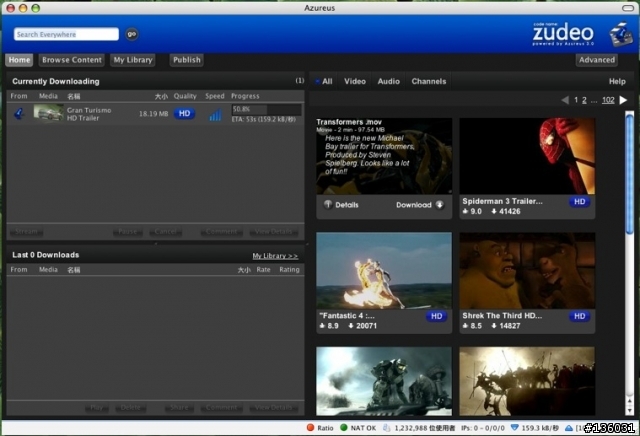
Task: Click the Details info icon on Transformers card
Action: click(328, 204)
